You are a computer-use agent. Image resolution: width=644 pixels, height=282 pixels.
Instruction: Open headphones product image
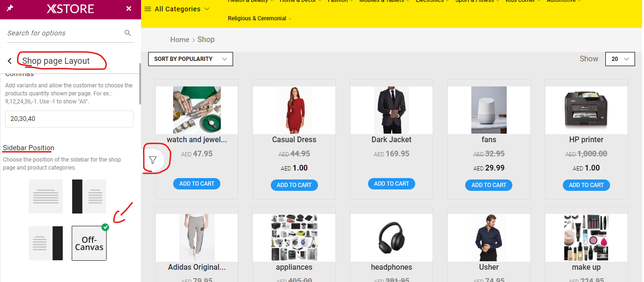tap(392, 238)
